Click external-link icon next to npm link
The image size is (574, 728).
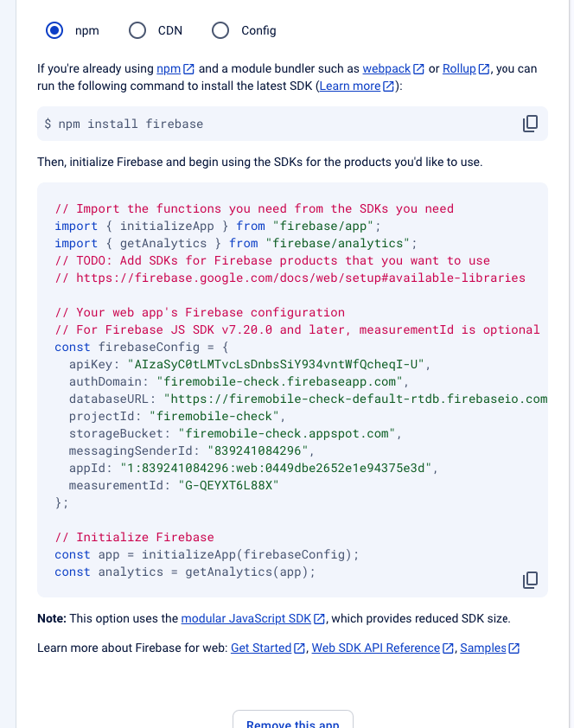click(x=188, y=68)
